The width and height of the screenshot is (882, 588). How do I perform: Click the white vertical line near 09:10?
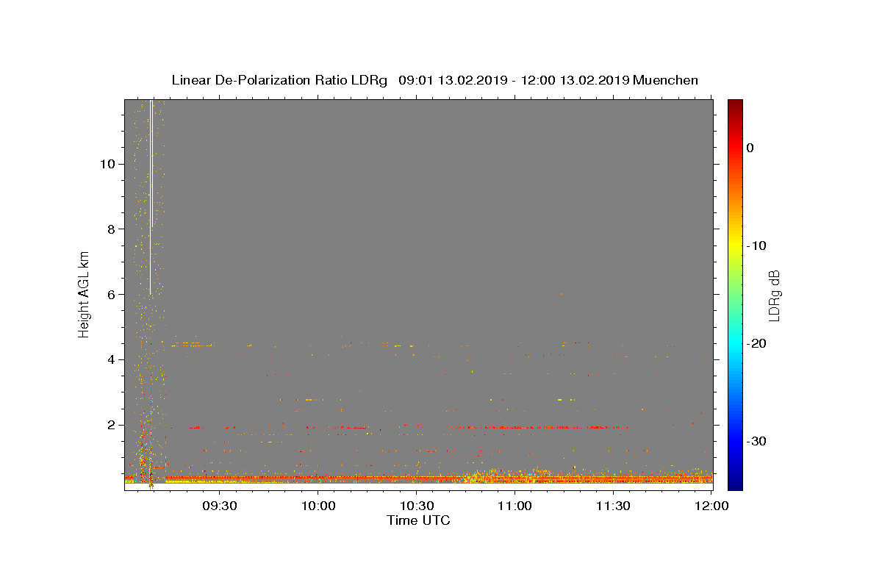(151, 197)
